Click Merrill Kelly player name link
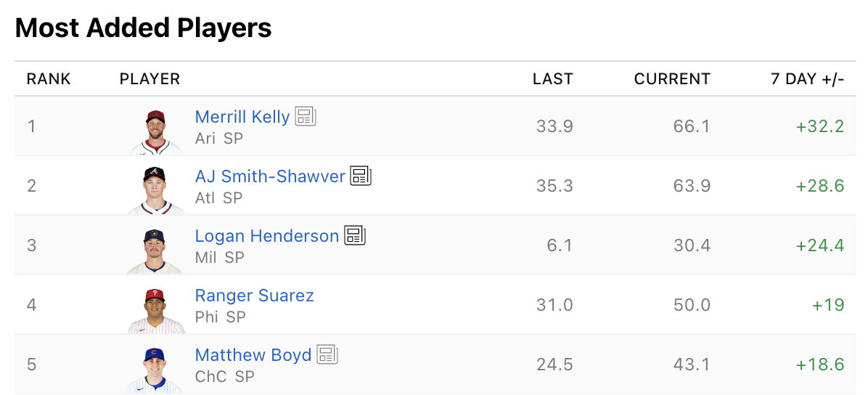 point(242,117)
